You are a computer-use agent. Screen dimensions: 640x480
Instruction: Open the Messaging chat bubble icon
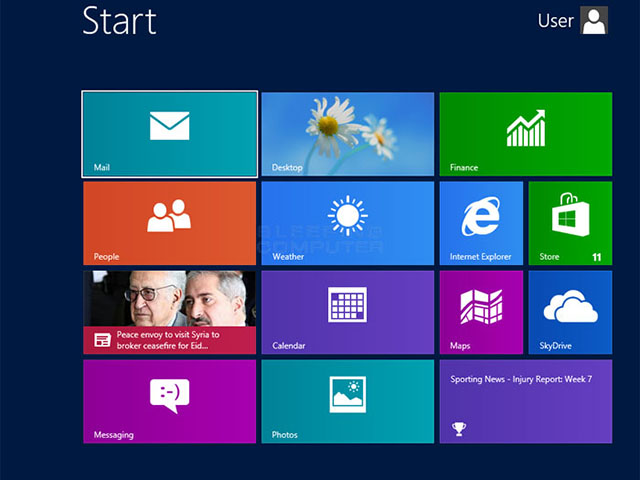coord(169,394)
